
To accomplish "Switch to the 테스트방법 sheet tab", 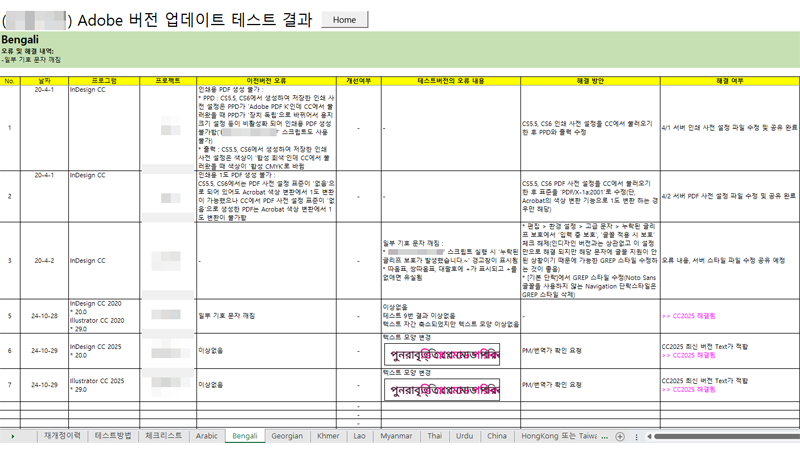I will tap(112, 437).
